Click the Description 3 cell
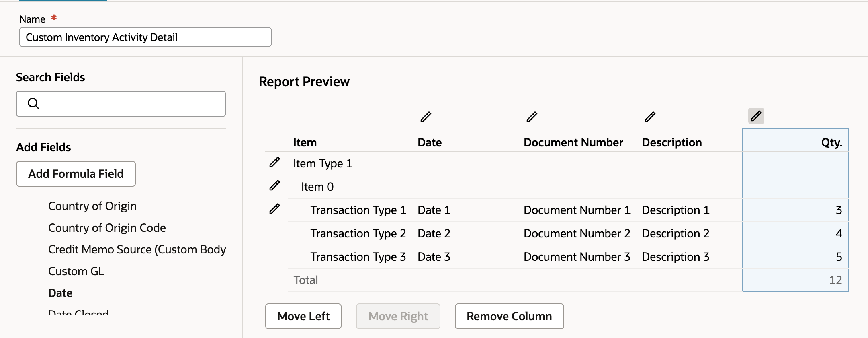Image resolution: width=868 pixels, height=338 pixels. coord(676,257)
